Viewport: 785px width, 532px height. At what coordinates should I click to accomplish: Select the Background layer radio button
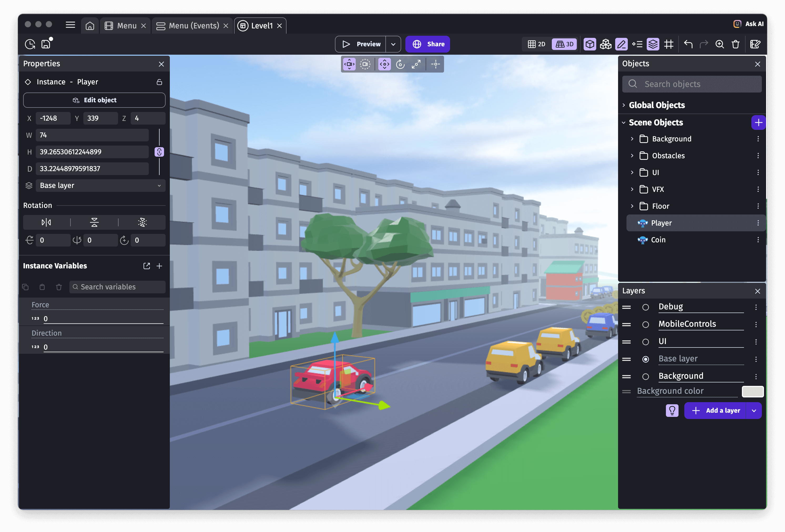click(645, 376)
